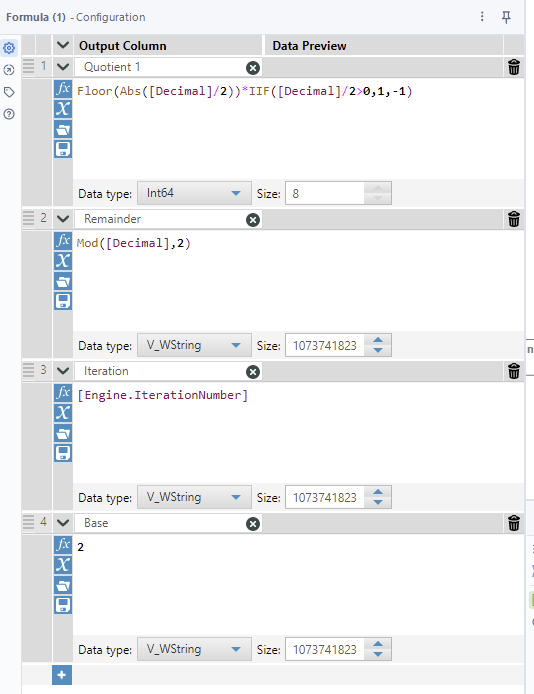
Task: Open columns and constants X for Iteration expression
Action: tap(63, 413)
